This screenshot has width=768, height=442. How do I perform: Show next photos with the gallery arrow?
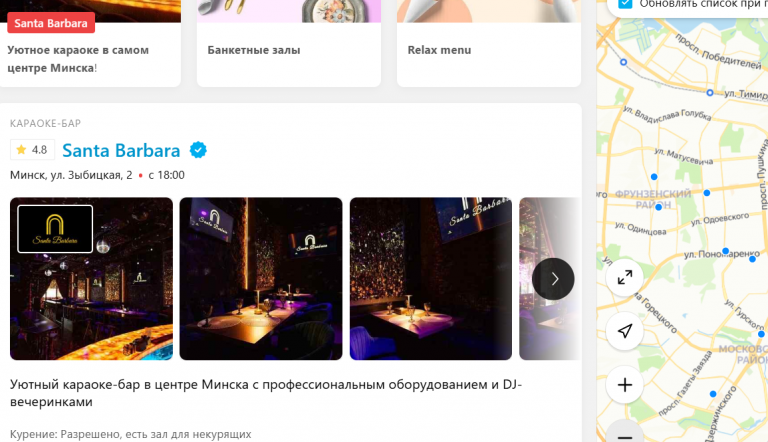[x=553, y=279]
